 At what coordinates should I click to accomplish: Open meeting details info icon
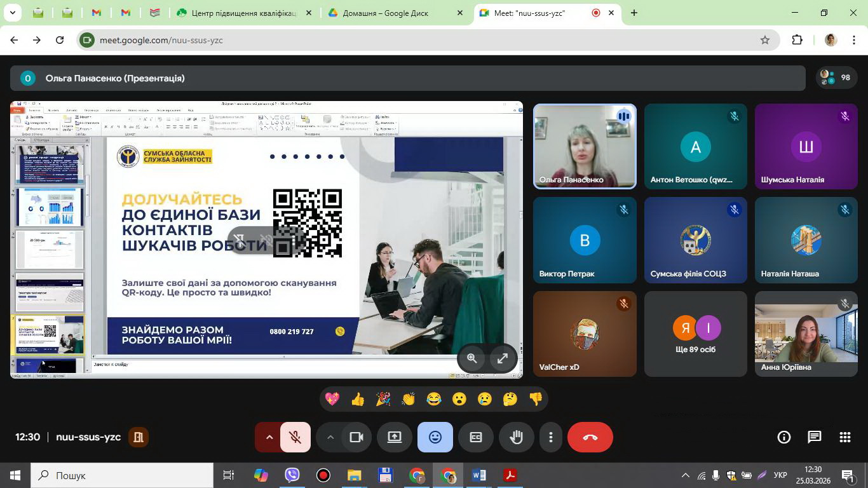click(x=784, y=437)
